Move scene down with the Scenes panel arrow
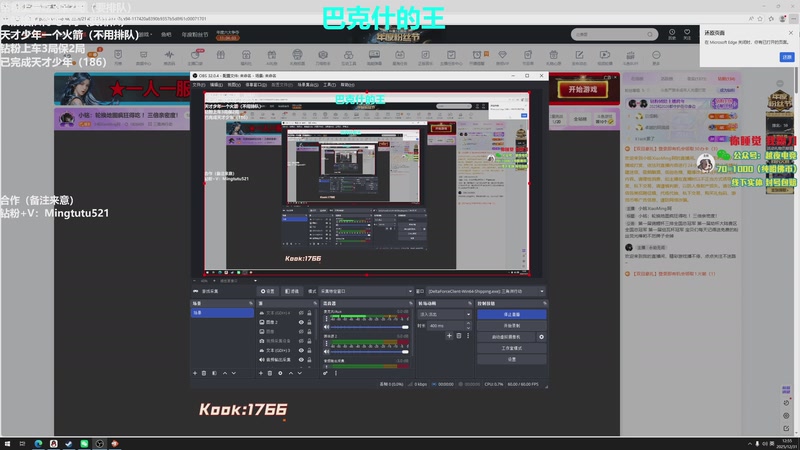Viewport: 800px width, 450px height. [234, 373]
